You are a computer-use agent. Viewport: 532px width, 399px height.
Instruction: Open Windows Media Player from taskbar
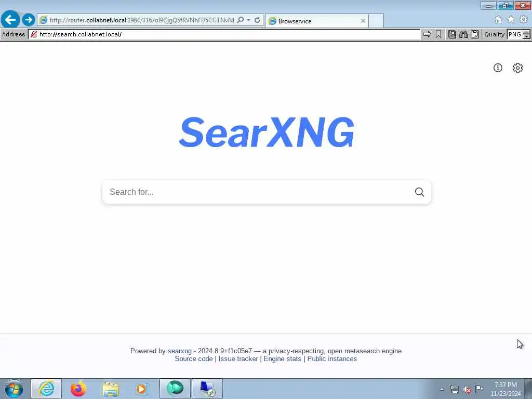click(x=142, y=389)
